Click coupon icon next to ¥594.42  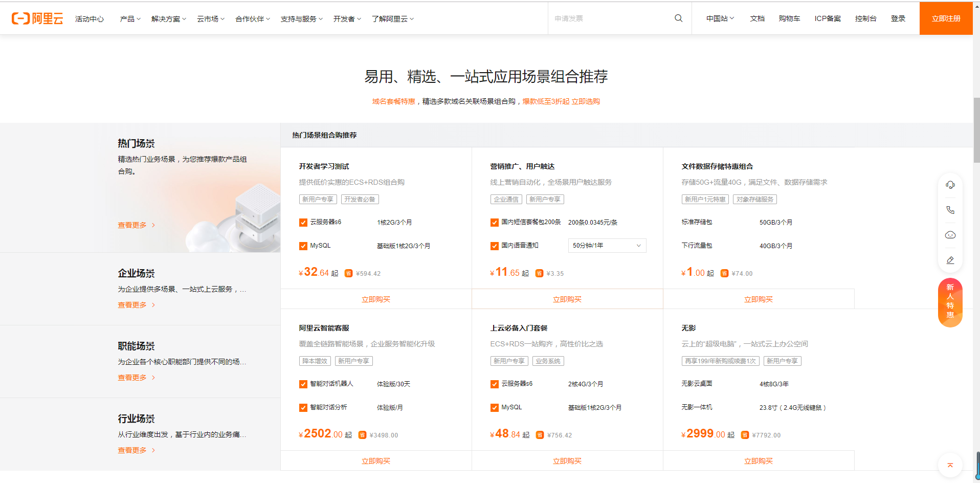pos(348,273)
